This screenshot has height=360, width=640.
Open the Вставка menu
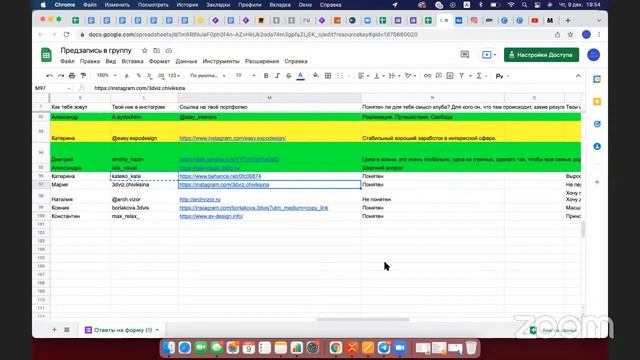[132, 61]
